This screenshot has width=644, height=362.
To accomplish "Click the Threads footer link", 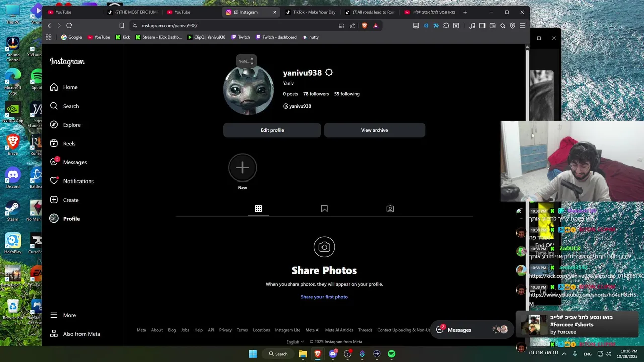I will click(365, 330).
